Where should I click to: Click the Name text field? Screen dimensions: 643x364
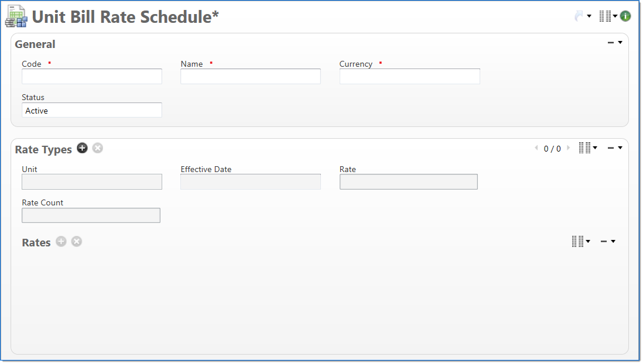pos(251,77)
